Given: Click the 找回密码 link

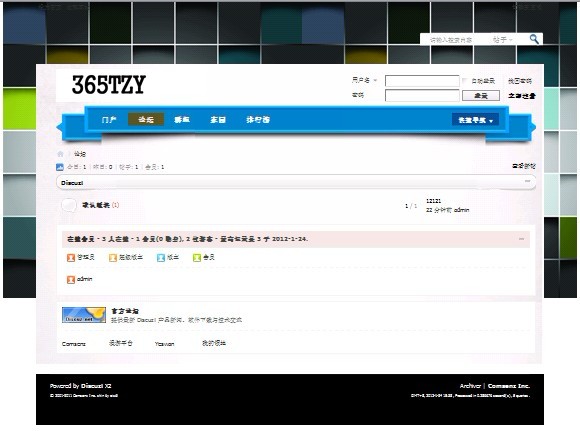Looking at the screenshot, I should [x=519, y=81].
